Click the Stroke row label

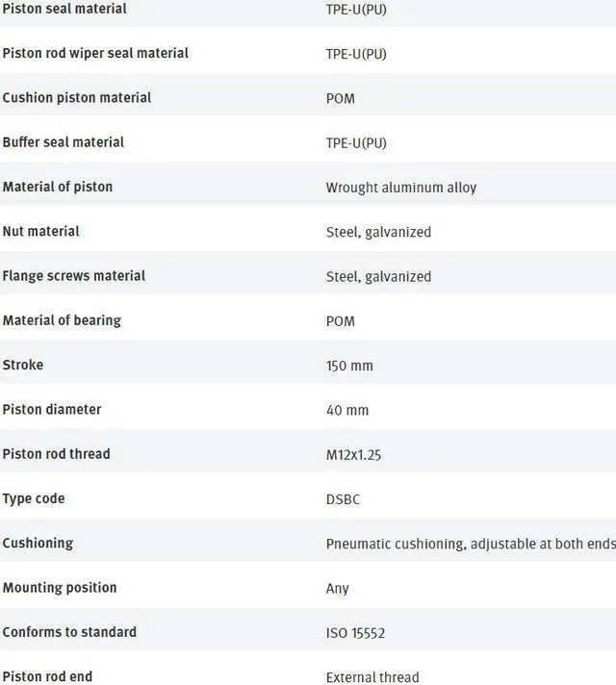[x=23, y=365]
